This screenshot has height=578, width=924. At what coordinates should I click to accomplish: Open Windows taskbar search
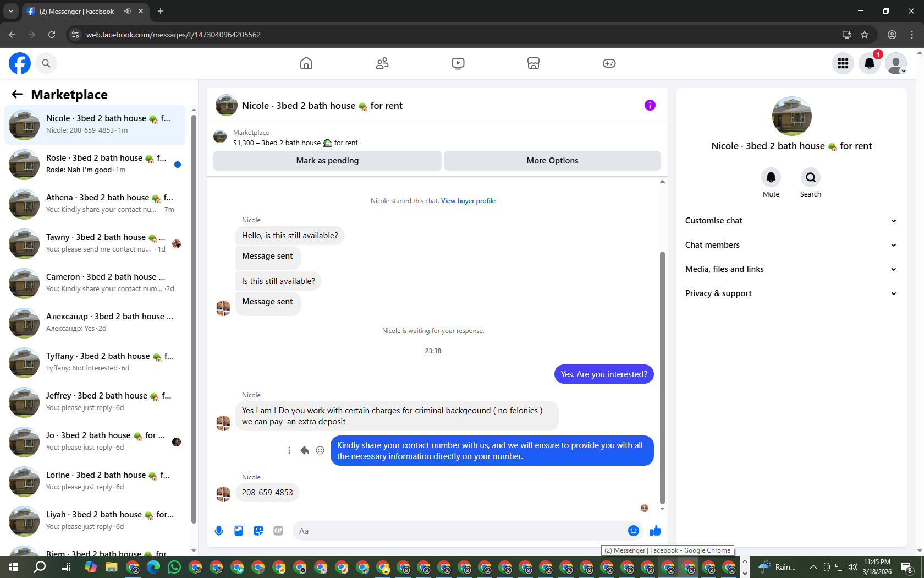click(x=40, y=567)
